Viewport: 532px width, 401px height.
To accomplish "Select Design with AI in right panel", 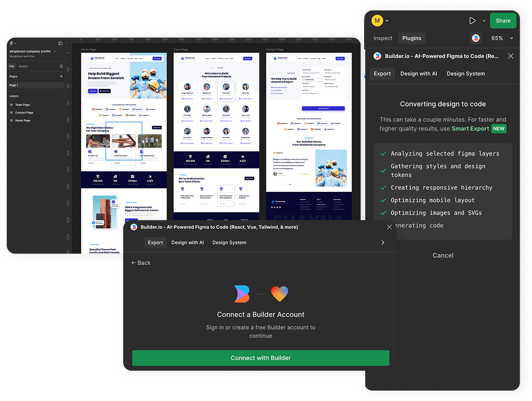I will pyautogui.click(x=419, y=74).
